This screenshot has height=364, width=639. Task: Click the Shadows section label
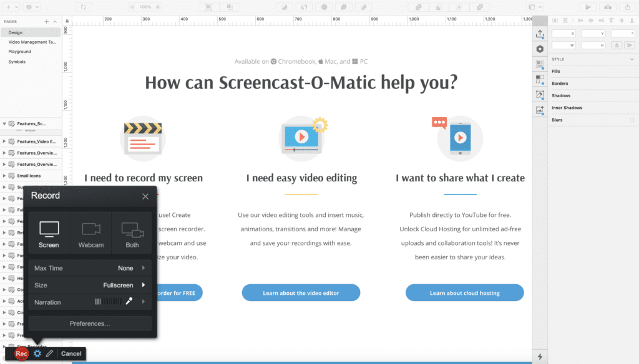[561, 96]
